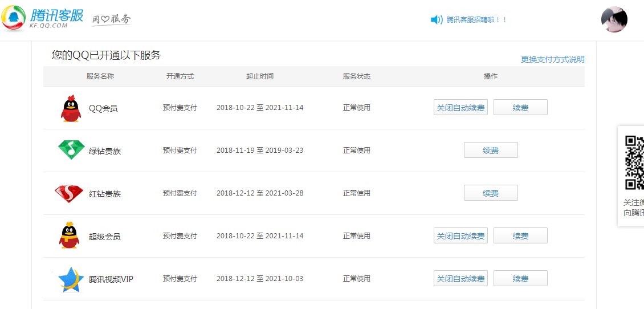Open the user avatar in top right
The image size is (644, 309).
tap(614, 19)
